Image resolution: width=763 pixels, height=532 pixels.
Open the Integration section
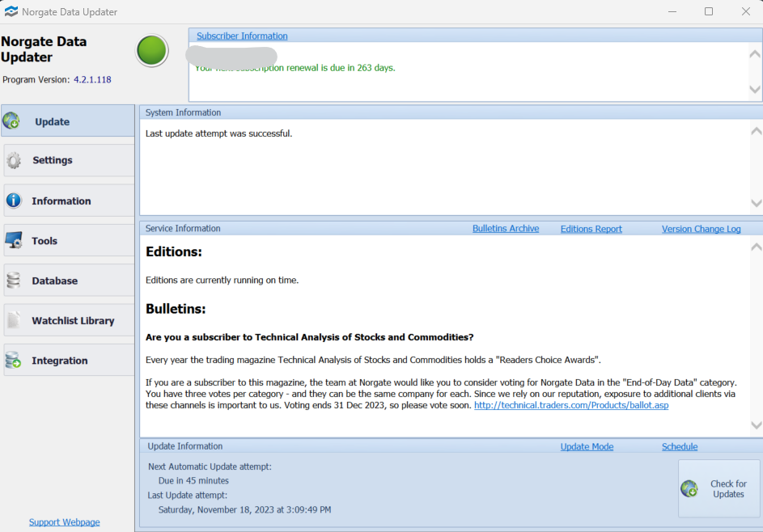pos(69,360)
